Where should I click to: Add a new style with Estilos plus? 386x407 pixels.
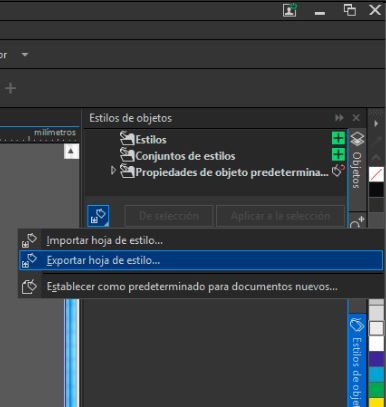[x=338, y=138]
